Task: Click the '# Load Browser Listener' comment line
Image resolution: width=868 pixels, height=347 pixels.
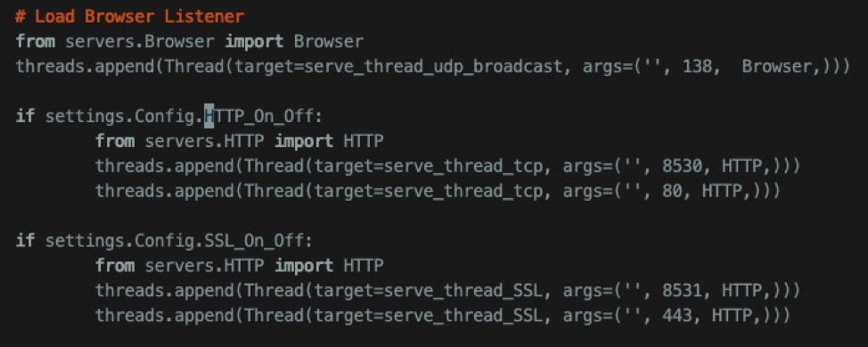Action: [x=130, y=16]
